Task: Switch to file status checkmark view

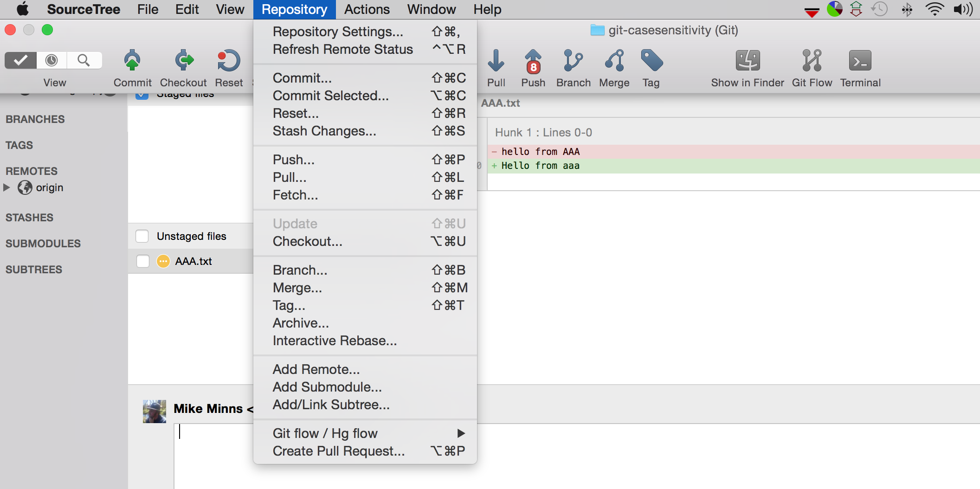Action: tap(20, 60)
